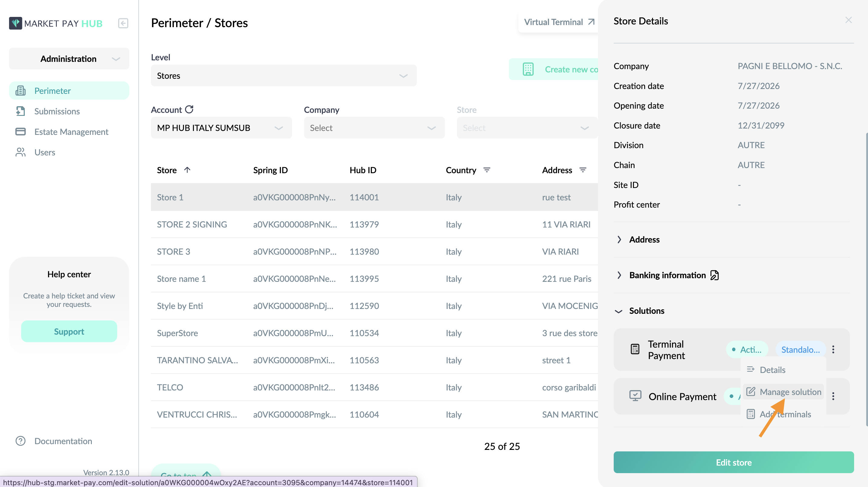
Task: Click the Virtual Terminal external arrow icon
Action: tap(591, 22)
